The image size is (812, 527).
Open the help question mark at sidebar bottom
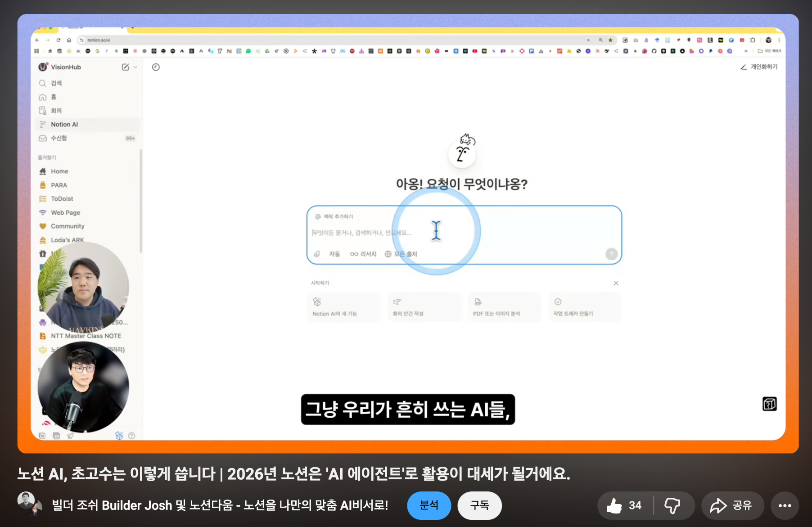pyautogui.click(x=131, y=436)
